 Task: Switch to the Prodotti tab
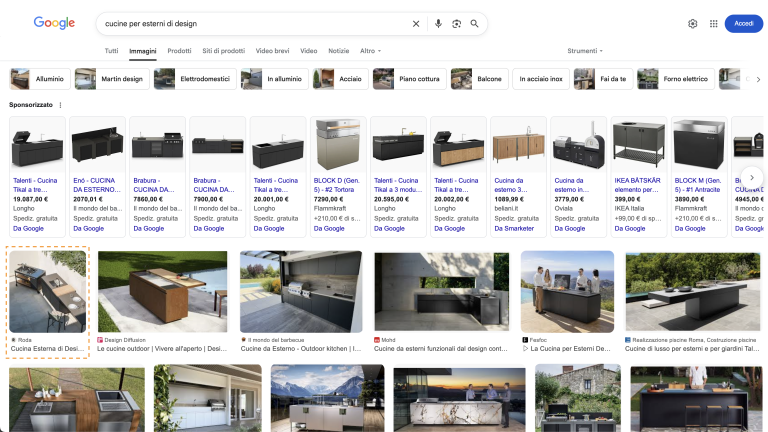179,50
